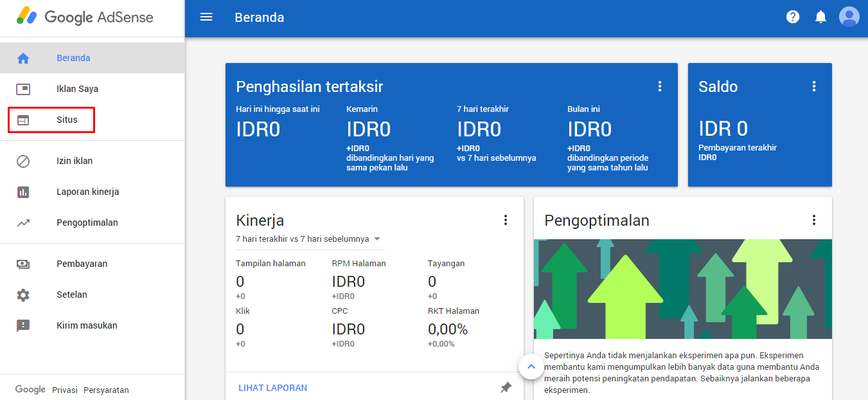Open the notifications bell
This screenshot has width=868, height=400.
(x=820, y=17)
